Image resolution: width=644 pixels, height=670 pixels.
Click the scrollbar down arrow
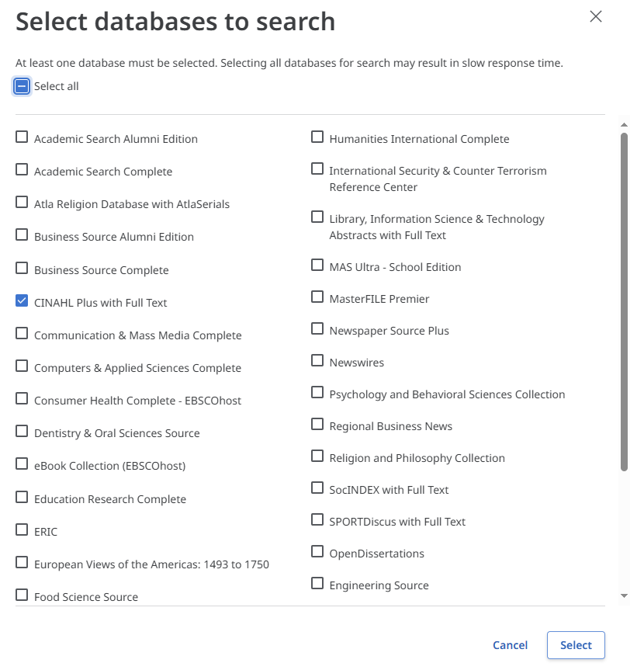coord(624,595)
